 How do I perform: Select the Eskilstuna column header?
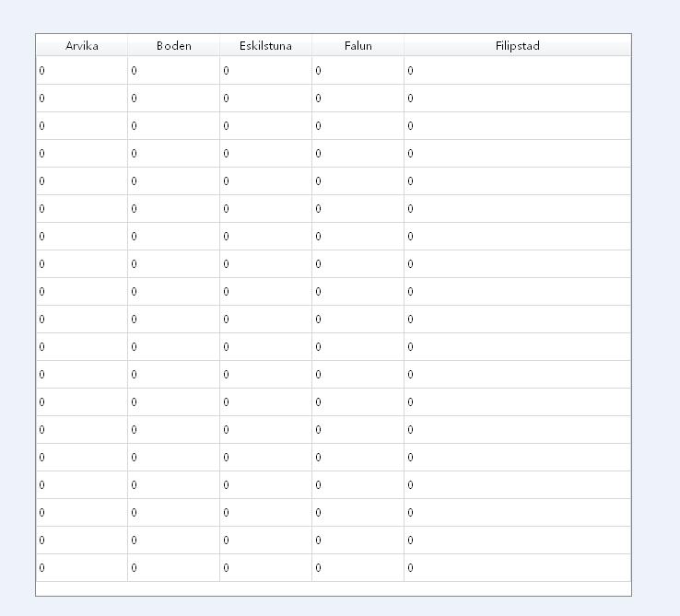(x=265, y=45)
